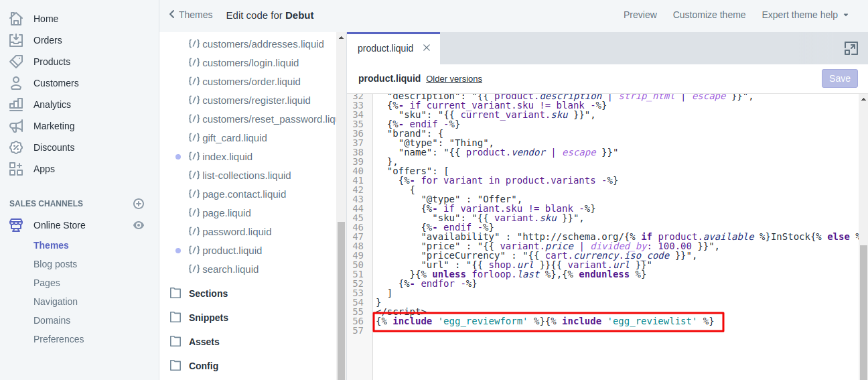868x380 pixels.
Task: Click the Products tag icon
Action: click(x=16, y=62)
